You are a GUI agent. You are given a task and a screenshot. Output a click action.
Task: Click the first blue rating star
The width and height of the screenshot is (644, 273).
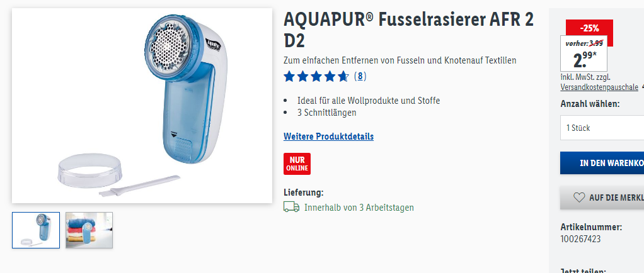coord(290,76)
